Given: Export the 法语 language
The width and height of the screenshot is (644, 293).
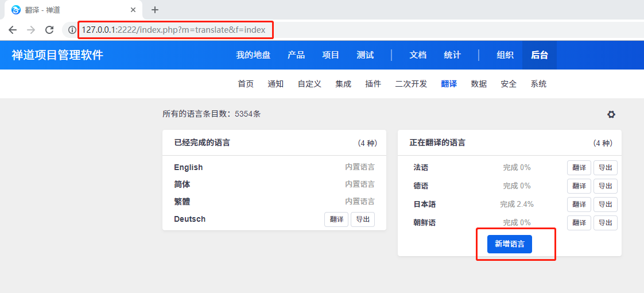Looking at the screenshot, I should coord(605,168).
